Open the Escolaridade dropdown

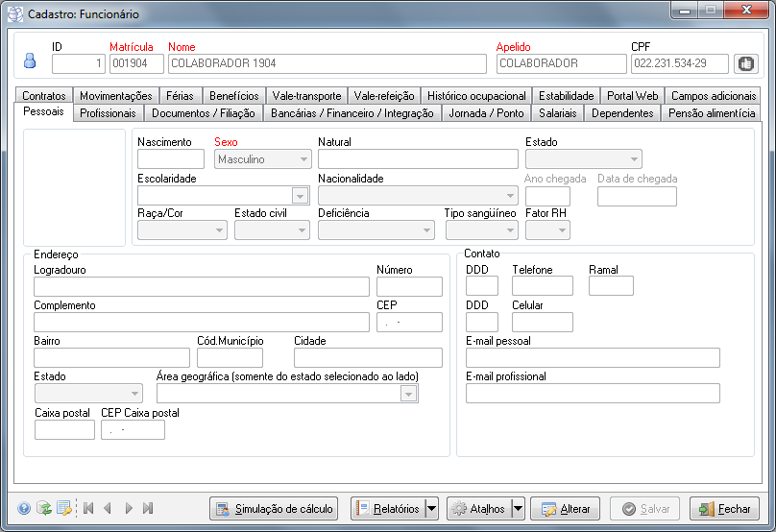click(x=301, y=196)
